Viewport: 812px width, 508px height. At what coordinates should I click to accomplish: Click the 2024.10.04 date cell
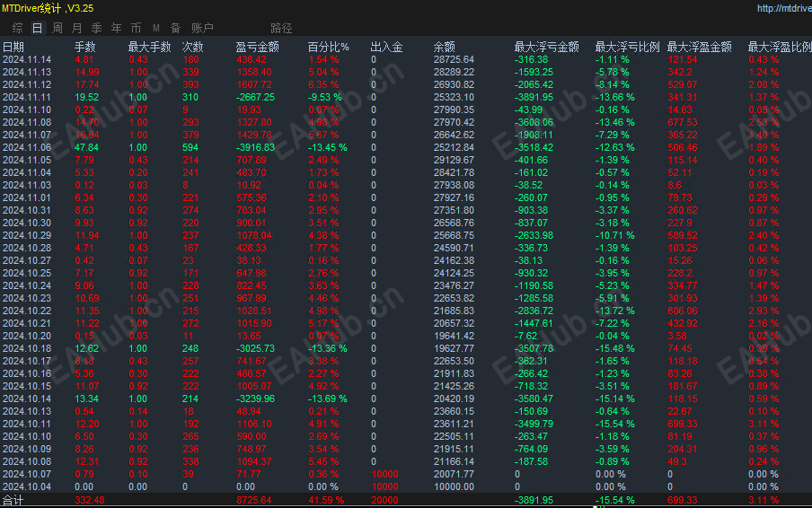click(27, 486)
